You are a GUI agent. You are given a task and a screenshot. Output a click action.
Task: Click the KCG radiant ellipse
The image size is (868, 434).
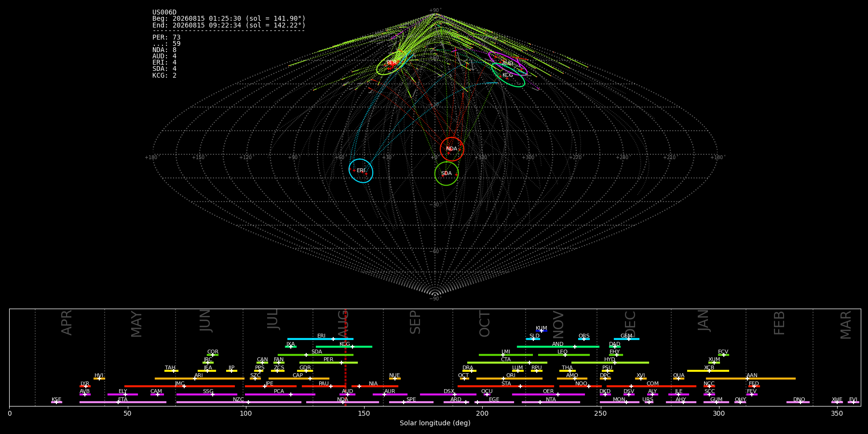pos(508,75)
